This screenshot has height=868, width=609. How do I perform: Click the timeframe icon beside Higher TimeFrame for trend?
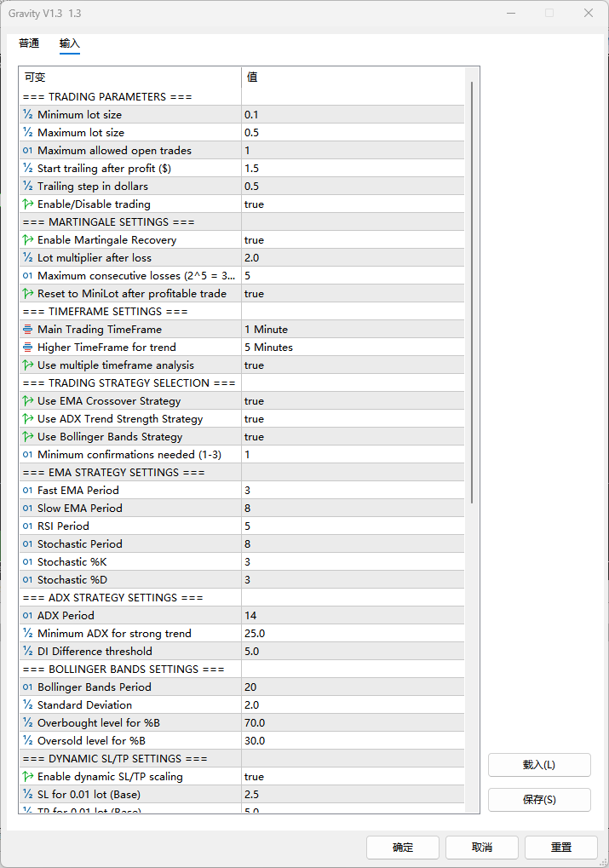27,348
